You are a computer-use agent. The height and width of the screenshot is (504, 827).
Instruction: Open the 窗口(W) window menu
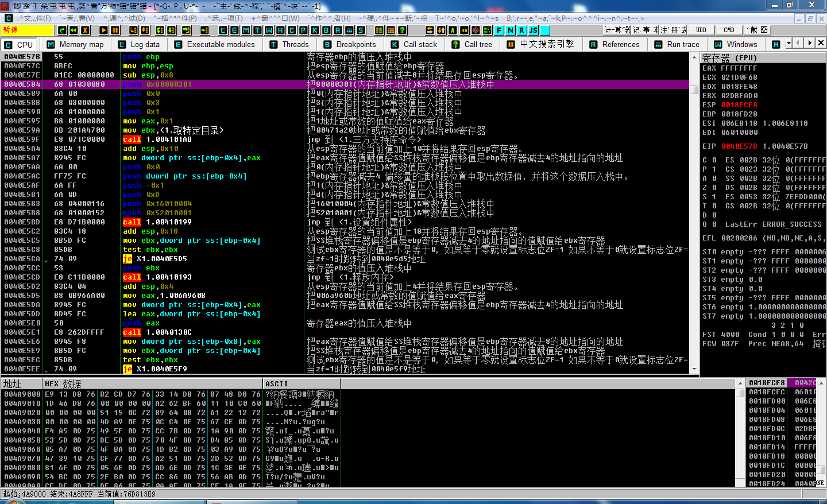click(x=276, y=18)
